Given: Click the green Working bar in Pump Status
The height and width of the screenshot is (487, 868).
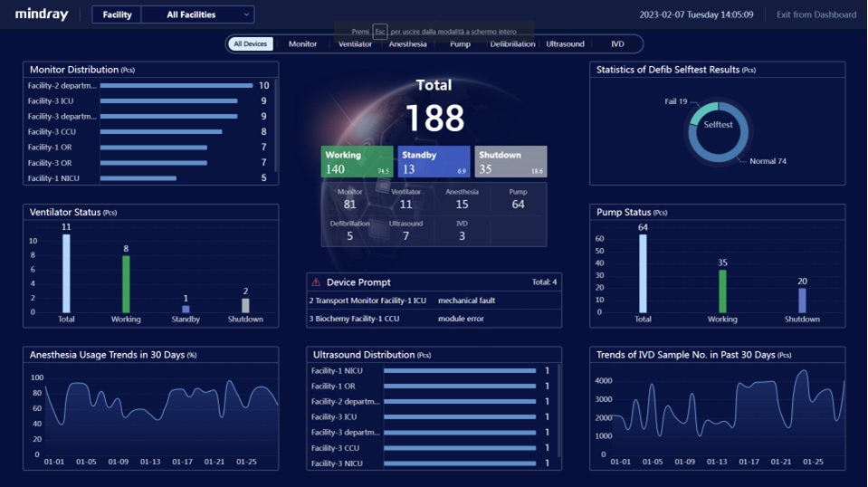Looking at the screenshot, I should pyautogui.click(x=722, y=291).
